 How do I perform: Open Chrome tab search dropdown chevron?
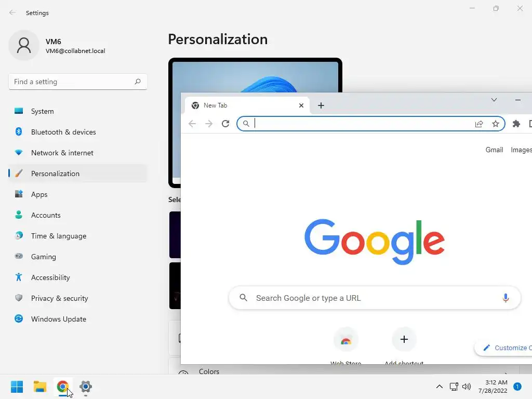pyautogui.click(x=494, y=100)
